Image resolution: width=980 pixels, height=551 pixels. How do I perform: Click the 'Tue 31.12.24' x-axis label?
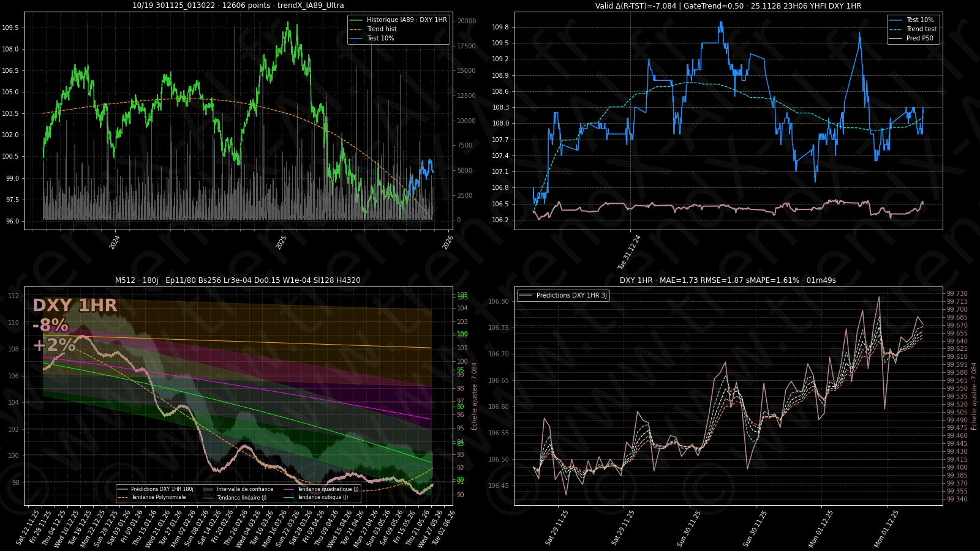(x=629, y=252)
